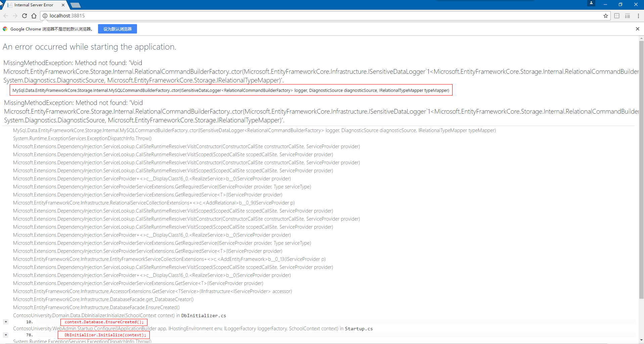Open the browser profile avatar
Viewport: 644px width, 344px height.
tap(591, 3)
